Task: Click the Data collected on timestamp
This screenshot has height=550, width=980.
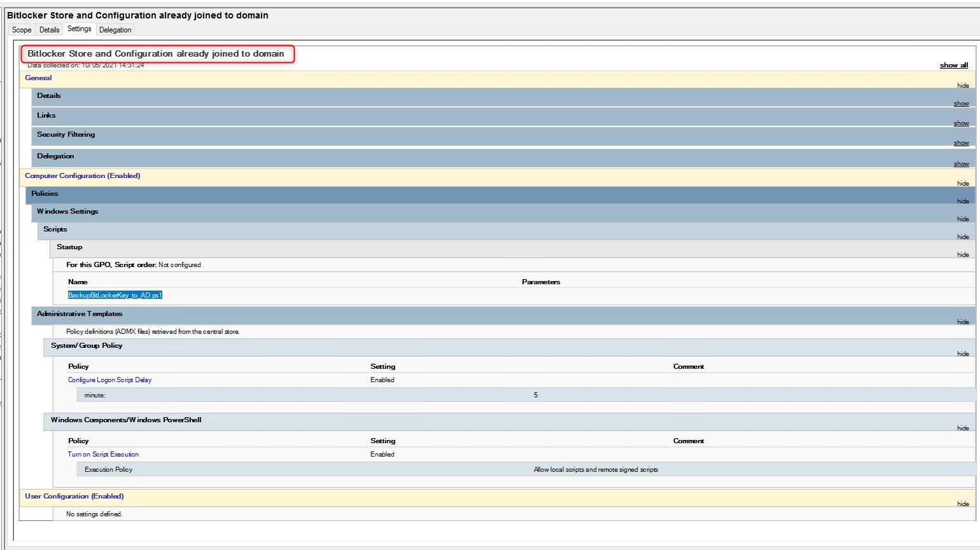Action: coord(86,65)
